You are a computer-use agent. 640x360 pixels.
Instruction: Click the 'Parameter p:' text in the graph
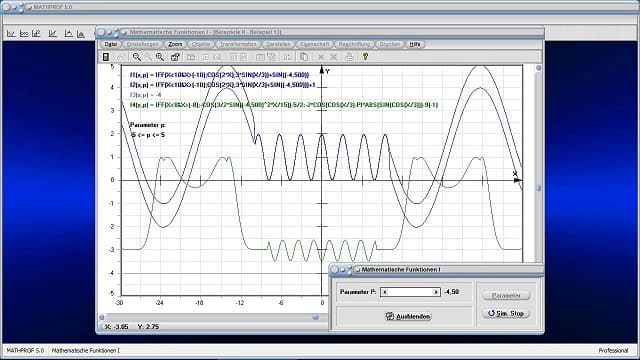(148, 125)
